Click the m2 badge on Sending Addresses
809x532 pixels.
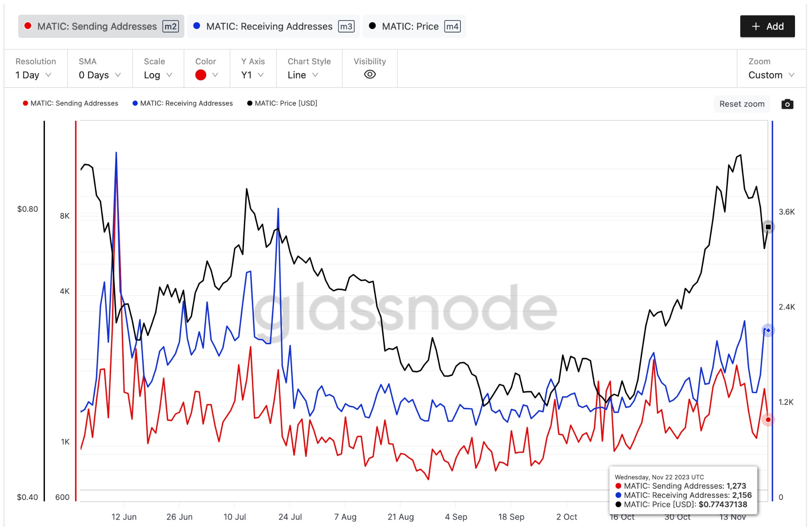click(x=170, y=26)
